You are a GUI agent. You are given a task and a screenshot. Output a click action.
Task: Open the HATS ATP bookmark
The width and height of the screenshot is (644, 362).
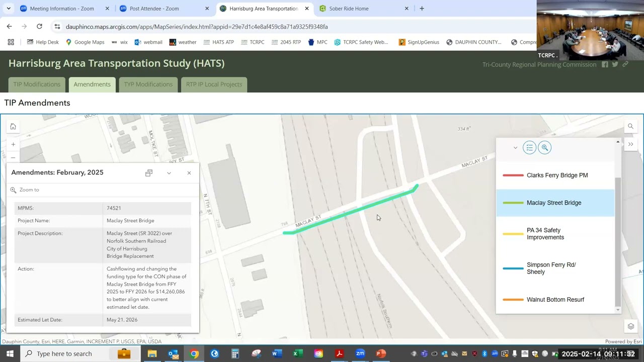click(218, 42)
